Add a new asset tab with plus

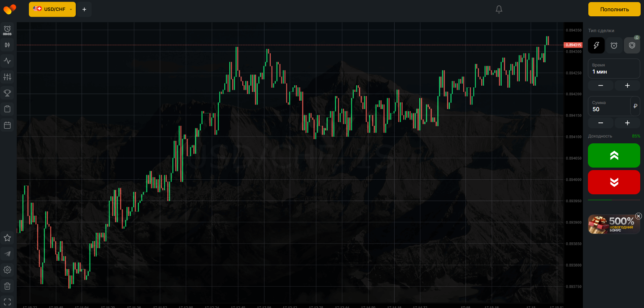pos(84,9)
